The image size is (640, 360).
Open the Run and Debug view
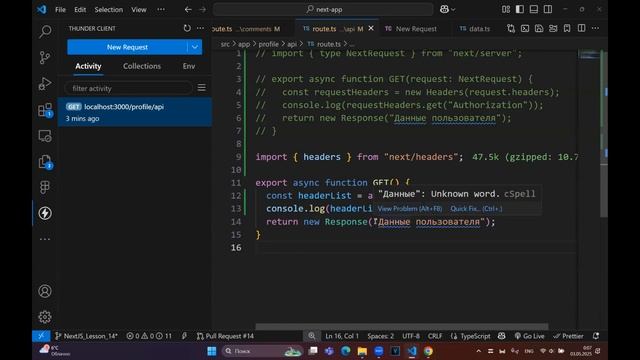45,84
